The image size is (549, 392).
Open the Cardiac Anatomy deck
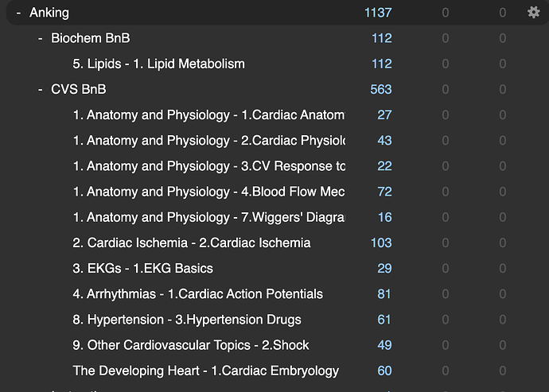point(208,114)
